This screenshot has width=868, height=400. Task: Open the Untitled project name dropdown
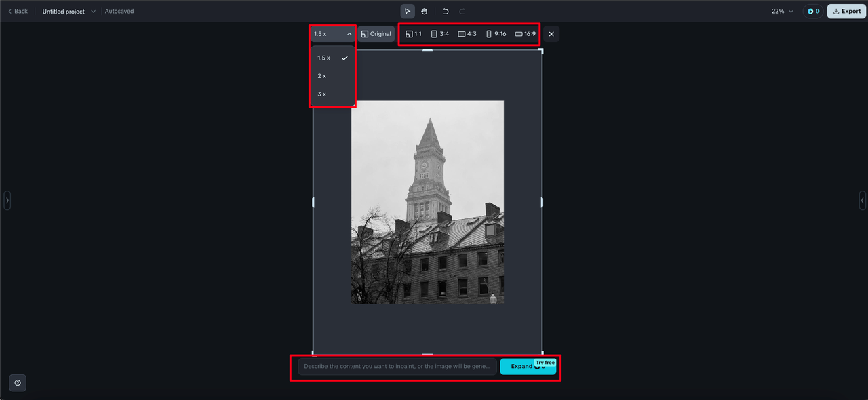[x=69, y=12]
